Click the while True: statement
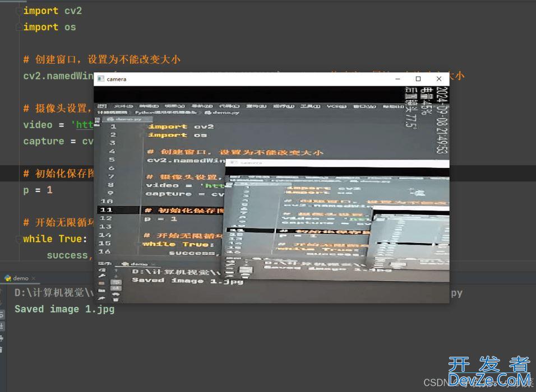Screen dimensions: 536x392 click(x=56, y=239)
